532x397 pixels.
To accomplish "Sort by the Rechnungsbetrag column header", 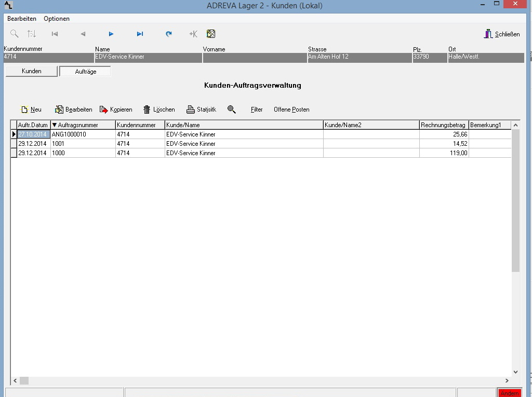I will [x=444, y=125].
